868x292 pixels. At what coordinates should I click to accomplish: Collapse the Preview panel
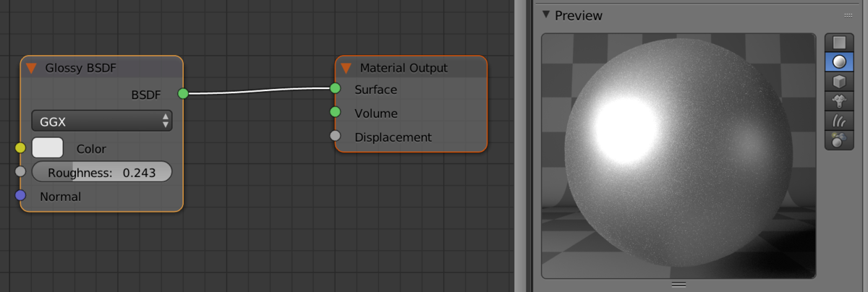(x=546, y=14)
